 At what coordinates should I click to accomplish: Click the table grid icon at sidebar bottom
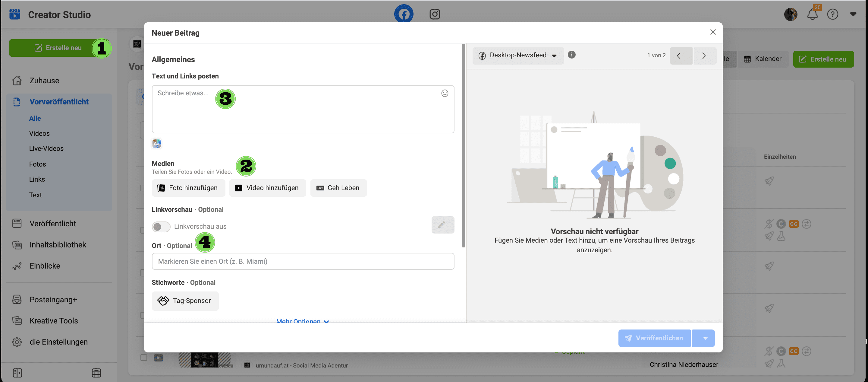click(96, 373)
